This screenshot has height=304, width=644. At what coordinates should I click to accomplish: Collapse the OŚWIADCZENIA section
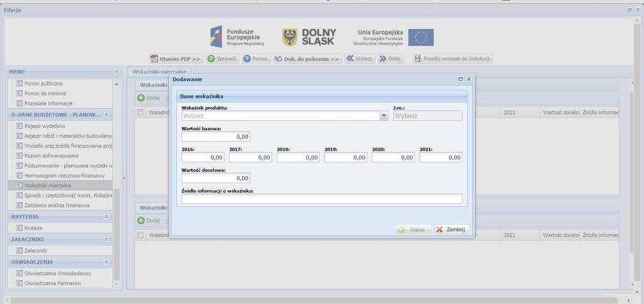point(106,262)
